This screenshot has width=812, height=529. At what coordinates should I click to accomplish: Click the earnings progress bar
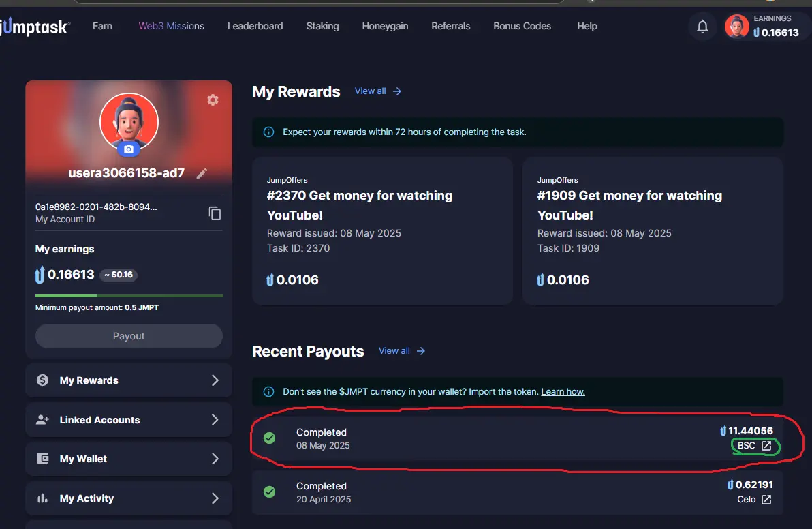(x=129, y=296)
